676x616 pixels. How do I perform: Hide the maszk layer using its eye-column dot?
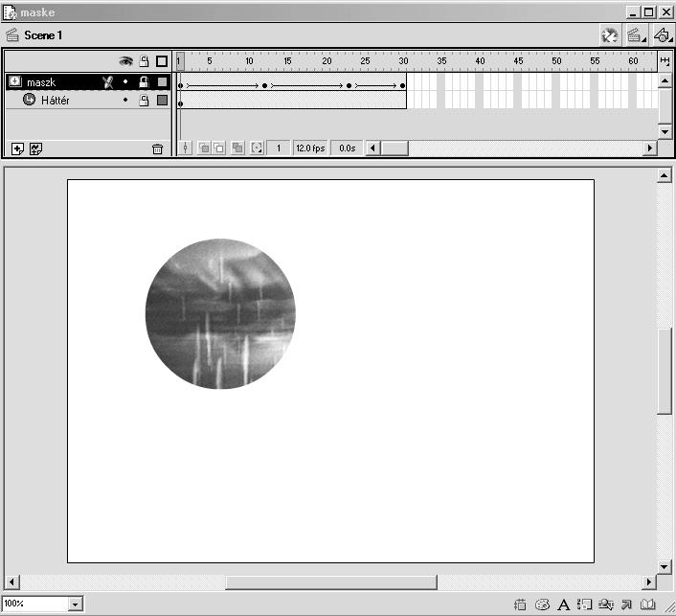tap(125, 81)
